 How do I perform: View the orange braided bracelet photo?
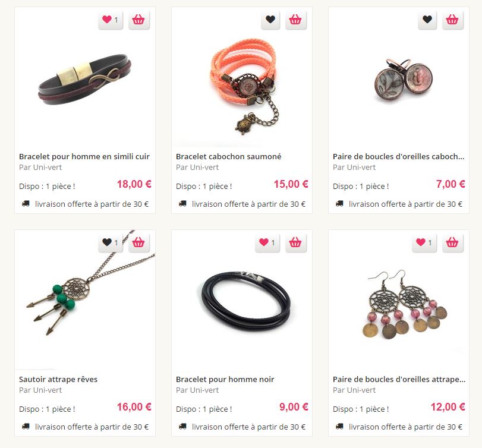[242, 86]
